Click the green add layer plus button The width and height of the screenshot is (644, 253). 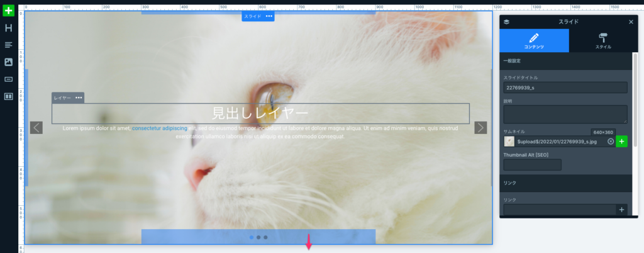click(8, 11)
